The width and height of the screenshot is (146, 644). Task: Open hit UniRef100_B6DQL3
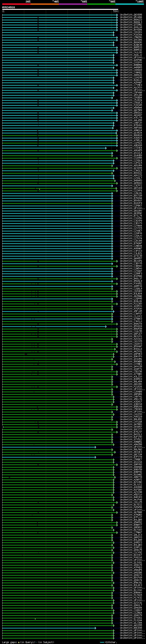(131, 22)
